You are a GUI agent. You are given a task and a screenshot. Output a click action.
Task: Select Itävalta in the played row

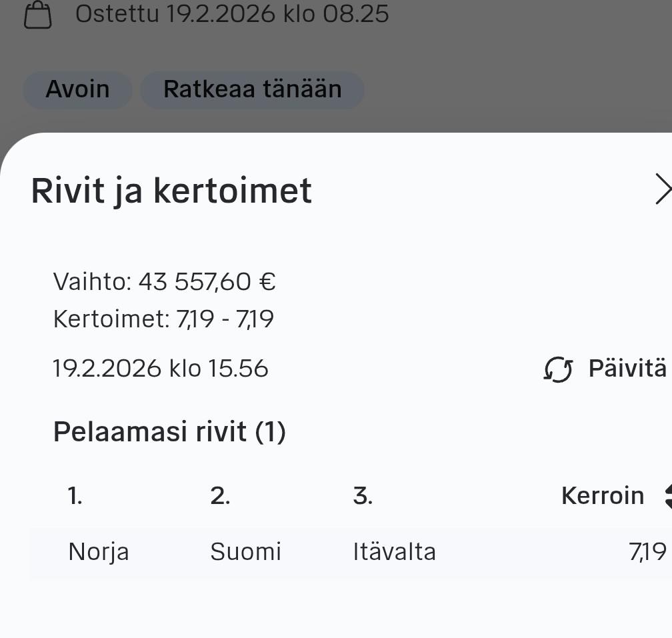click(394, 552)
